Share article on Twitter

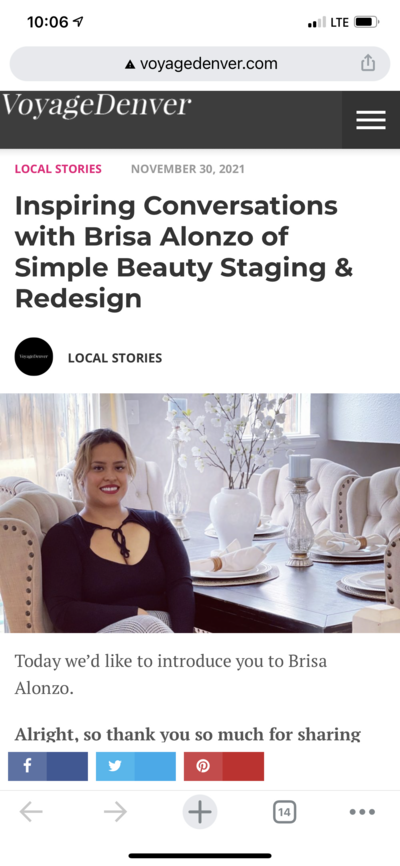pos(136,766)
